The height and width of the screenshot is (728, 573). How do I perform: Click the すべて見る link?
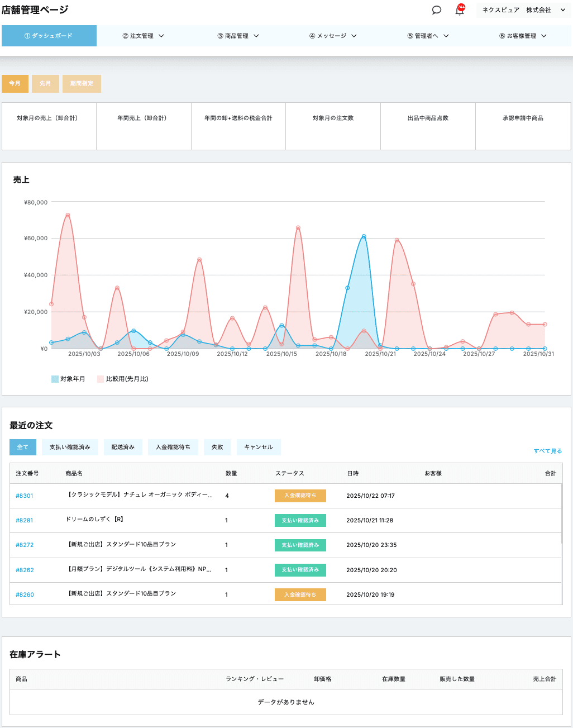(x=547, y=451)
